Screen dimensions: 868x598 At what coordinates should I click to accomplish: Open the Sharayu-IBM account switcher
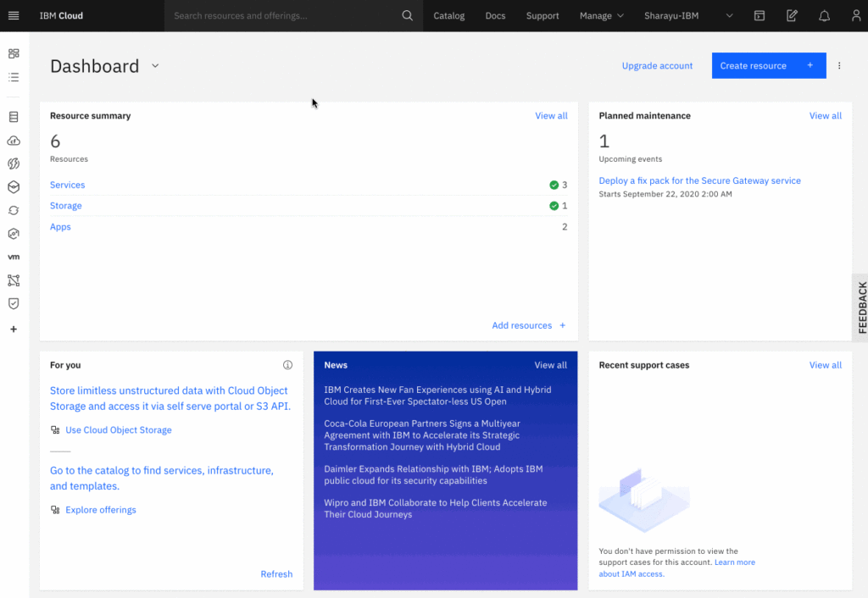coord(688,15)
